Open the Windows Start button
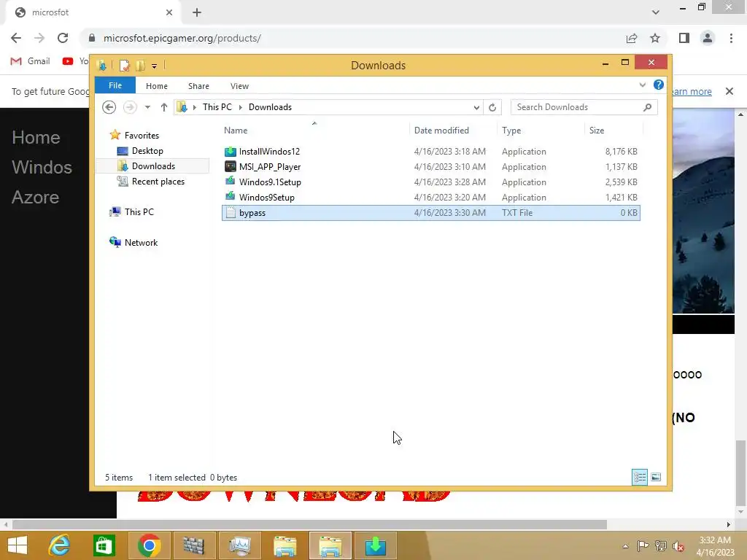The height and width of the screenshot is (560, 747). coord(18,545)
